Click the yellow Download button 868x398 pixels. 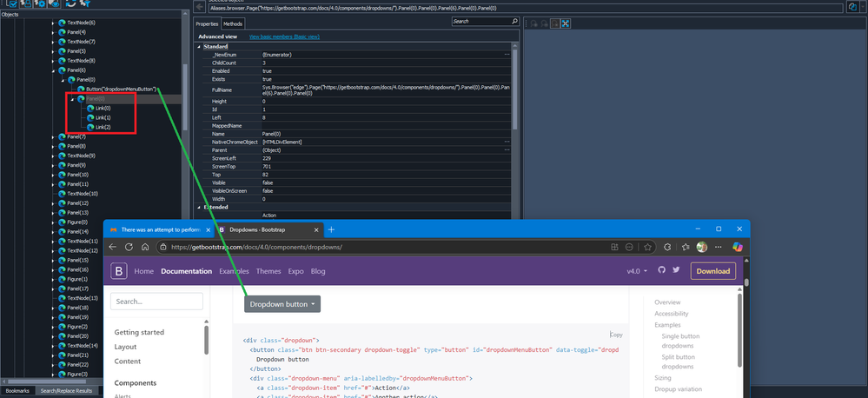pos(712,271)
